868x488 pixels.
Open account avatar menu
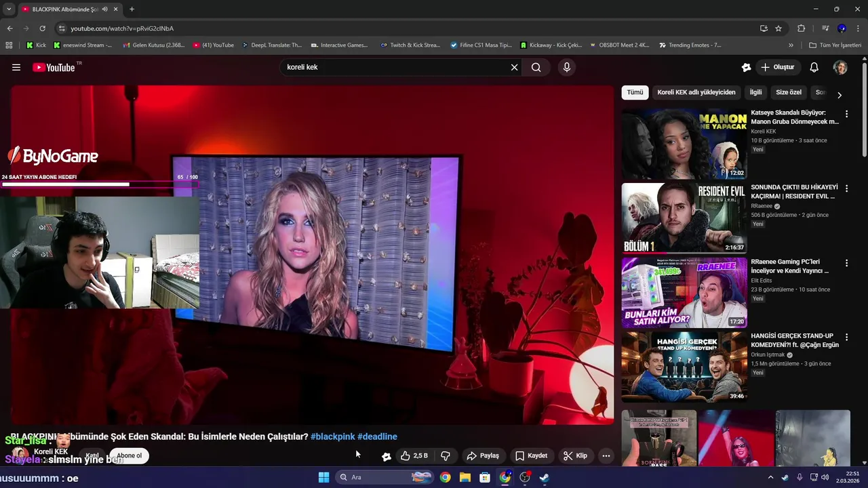tap(840, 67)
